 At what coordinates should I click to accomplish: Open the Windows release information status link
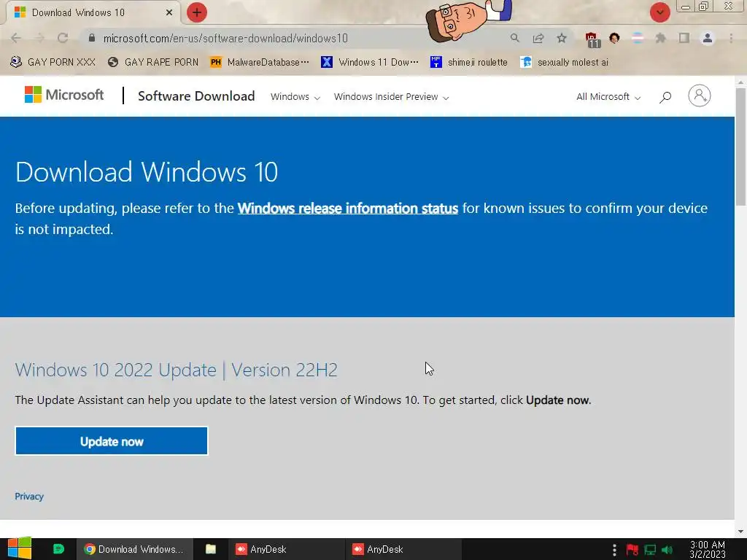[348, 208]
